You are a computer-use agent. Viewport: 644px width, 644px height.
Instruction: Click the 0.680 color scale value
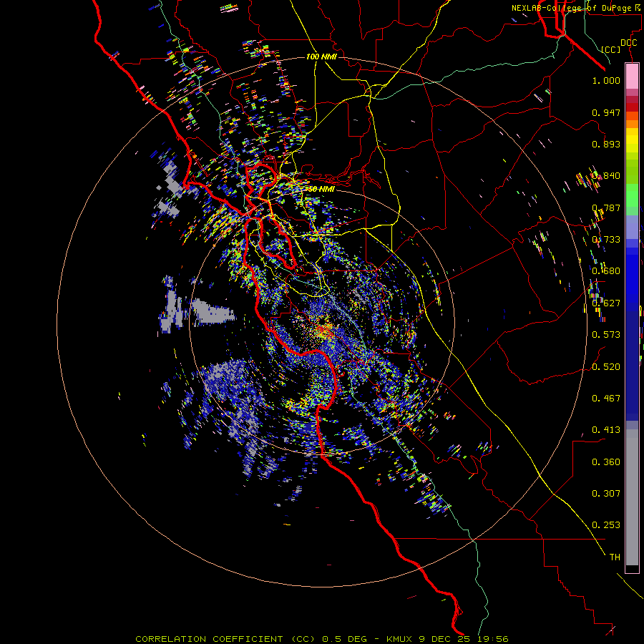606,271
